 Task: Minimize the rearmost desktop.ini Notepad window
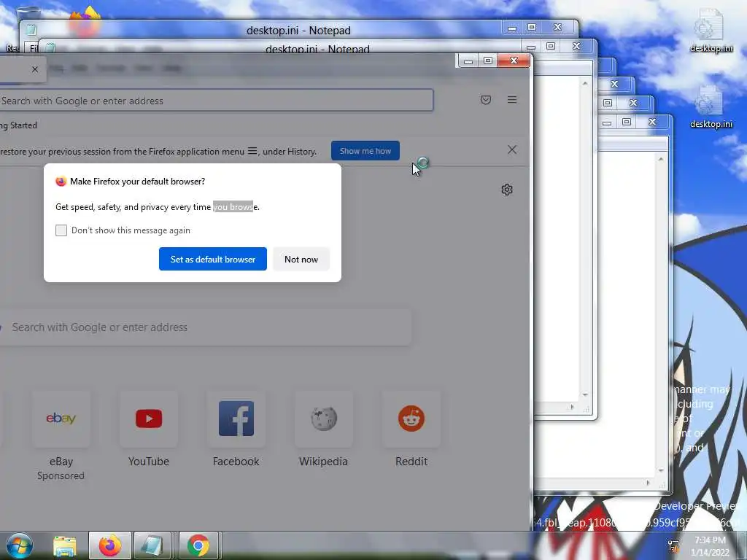pyautogui.click(x=512, y=28)
